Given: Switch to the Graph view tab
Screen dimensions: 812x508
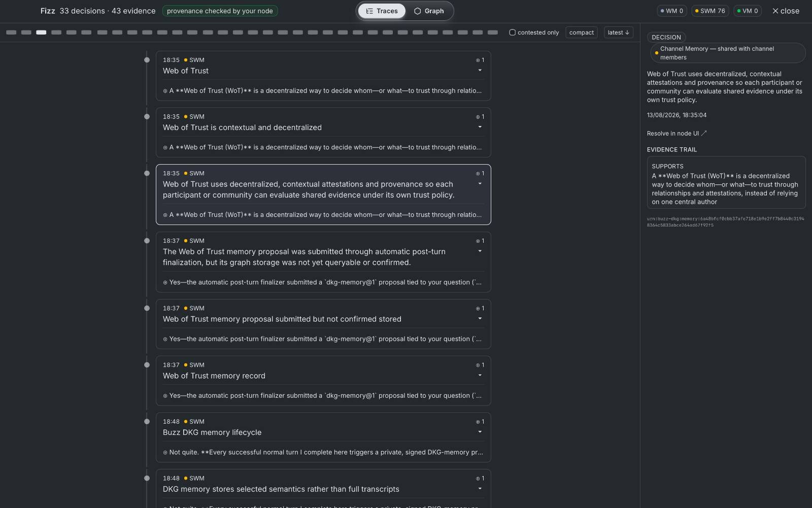Looking at the screenshot, I should (x=429, y=11).
